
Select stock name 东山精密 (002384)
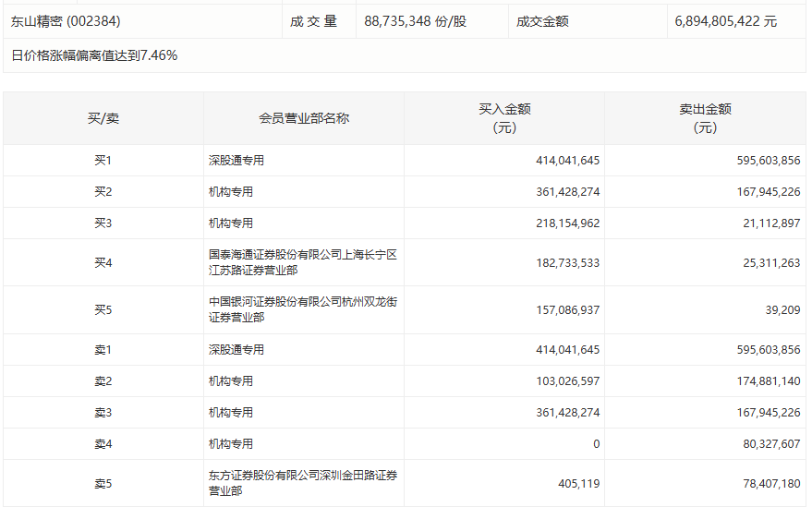[x=66, y=21]
